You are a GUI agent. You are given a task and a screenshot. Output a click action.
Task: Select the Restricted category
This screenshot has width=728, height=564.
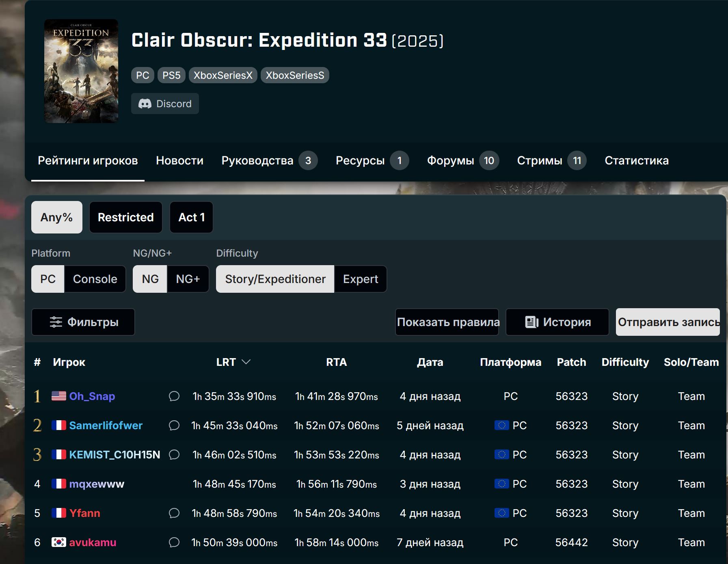pyautogui.click(x=126, y=217)
